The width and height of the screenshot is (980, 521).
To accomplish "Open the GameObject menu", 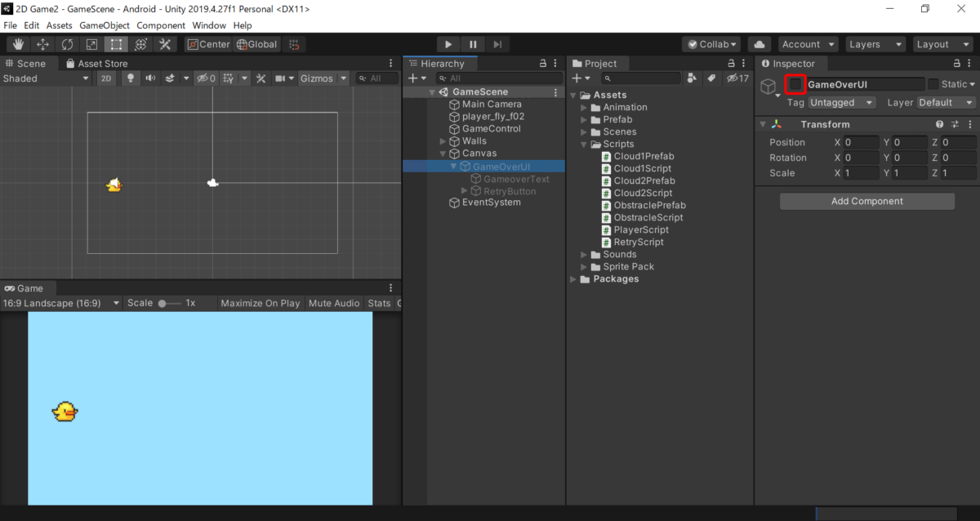I will point(105,25).
